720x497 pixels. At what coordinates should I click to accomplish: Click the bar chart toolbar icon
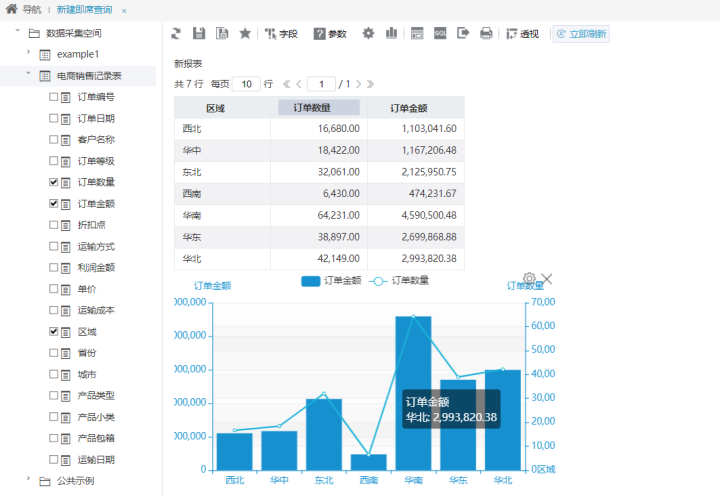click(x=391, y=33)
